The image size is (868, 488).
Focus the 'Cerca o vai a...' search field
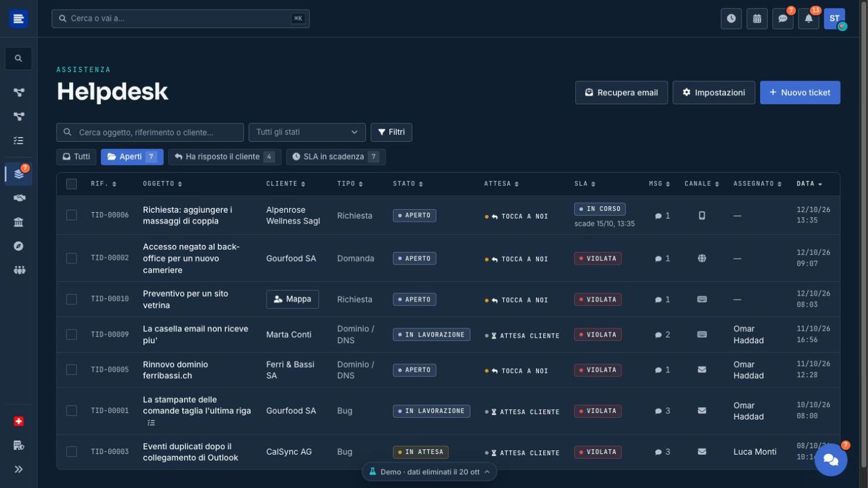[181, 18]
